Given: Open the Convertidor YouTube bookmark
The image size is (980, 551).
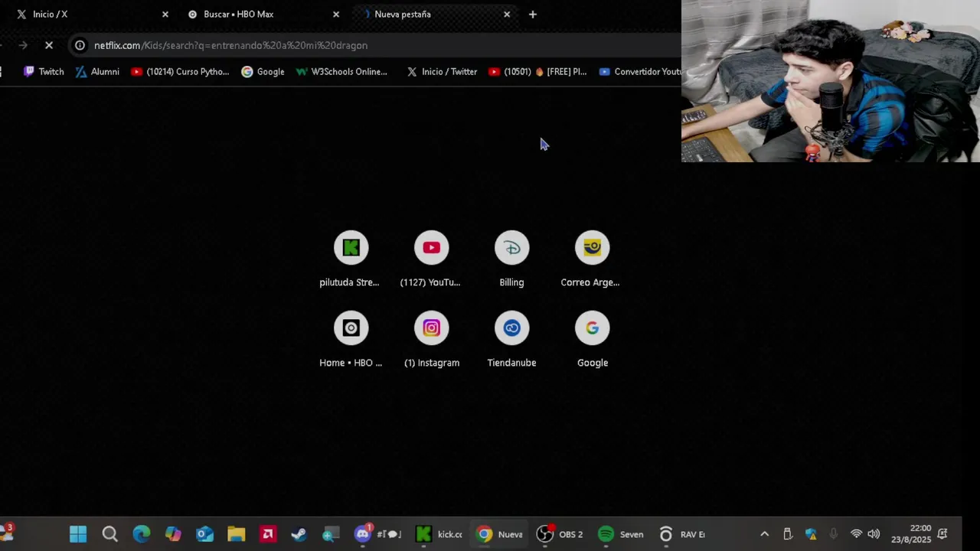Looking at the screenshot, I should click(x=640, y=71).
